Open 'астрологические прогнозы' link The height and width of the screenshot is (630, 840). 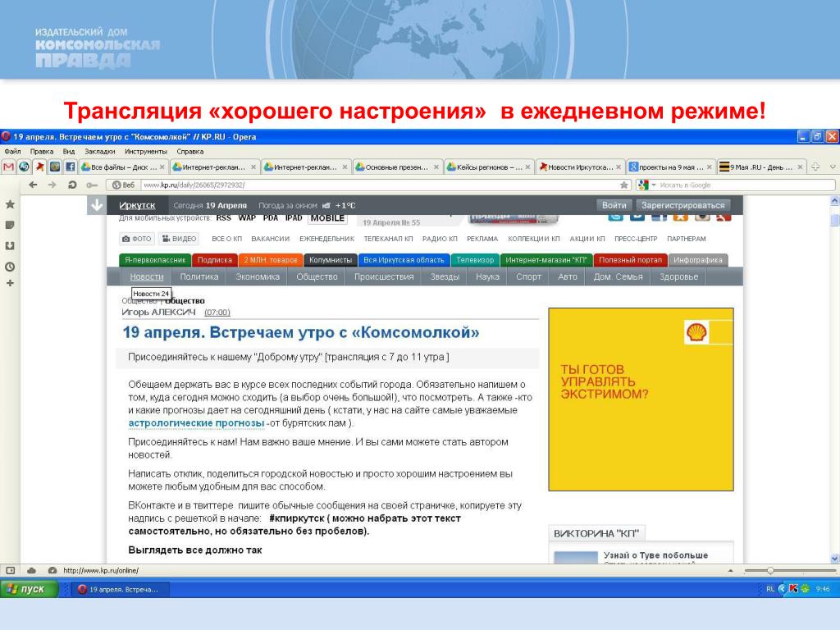click(196, 423)
